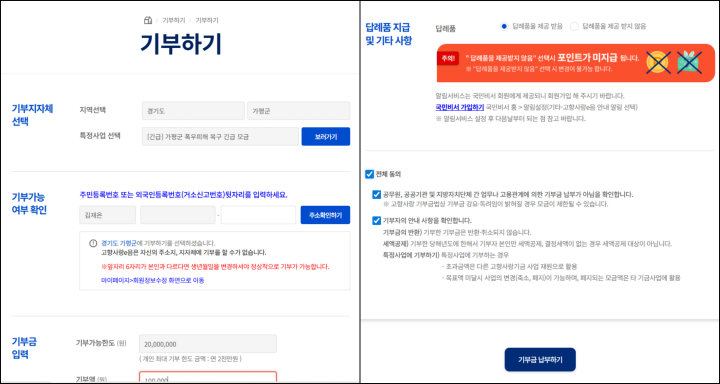Click the 기부금 입력 section heading
The height and width of the screenshot is (384, 720).
click(24, 348)
